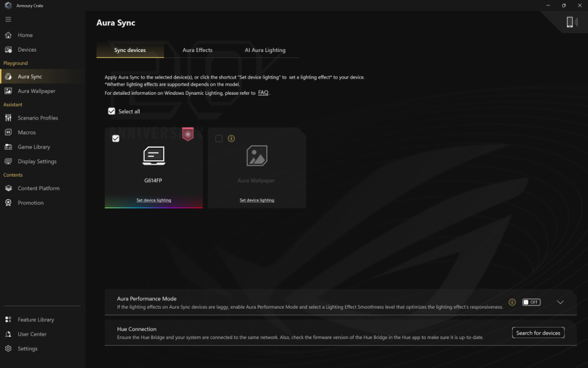Switch to the Sync devices tab
Viewport: 588px width, 368px height.
coord(130,50)
